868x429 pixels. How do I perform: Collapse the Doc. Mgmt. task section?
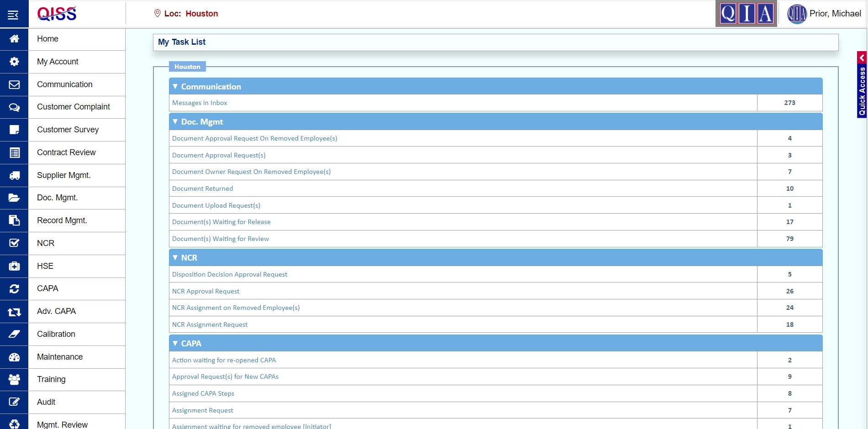point(175,122)
